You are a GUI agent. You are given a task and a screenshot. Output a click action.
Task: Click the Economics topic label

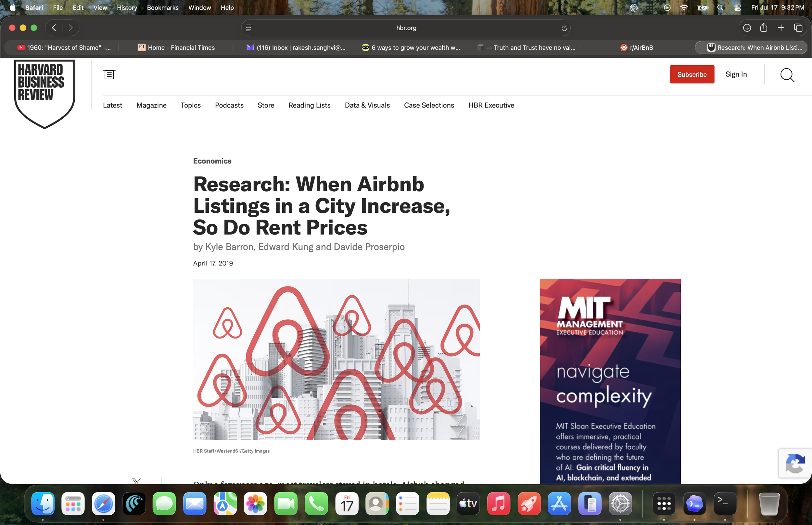(212, 161)
